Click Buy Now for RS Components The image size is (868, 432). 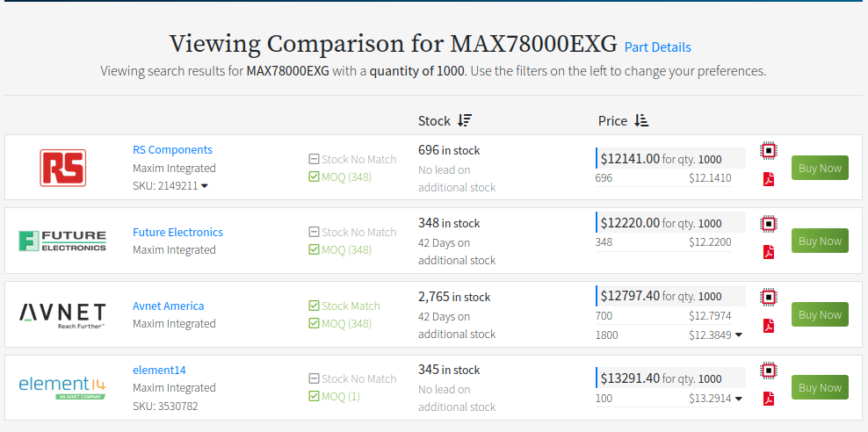tap(820, 168)
